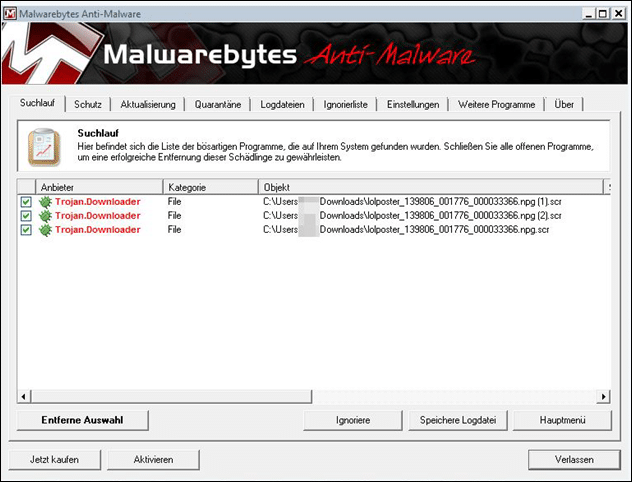Click the Ignoriere button

click(x=353, y=420)
